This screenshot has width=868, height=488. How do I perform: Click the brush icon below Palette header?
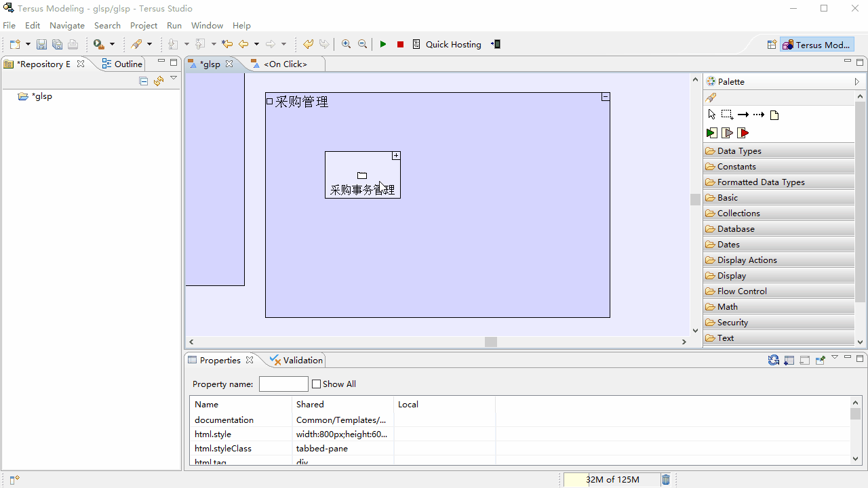tap(711, 98)
